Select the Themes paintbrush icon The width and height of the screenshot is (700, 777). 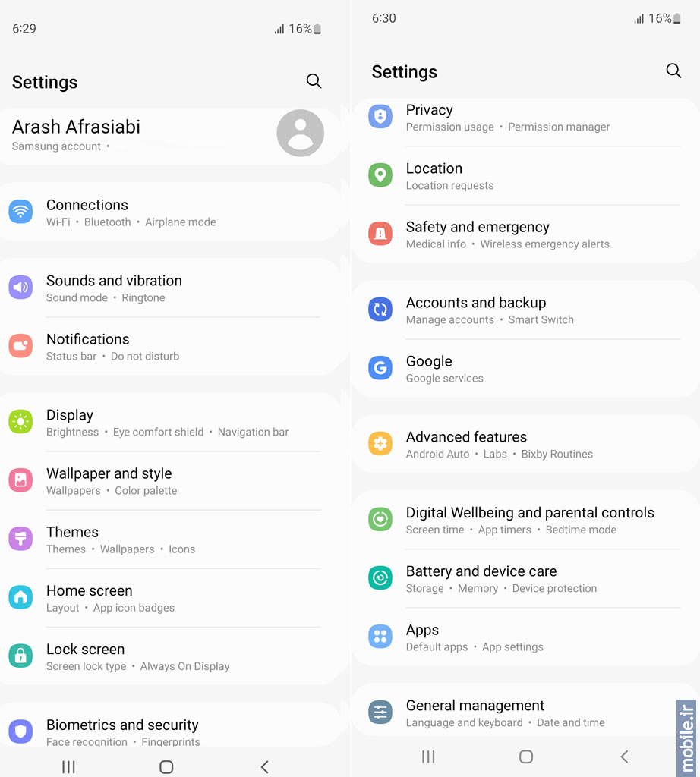click(x=20, y=539)
